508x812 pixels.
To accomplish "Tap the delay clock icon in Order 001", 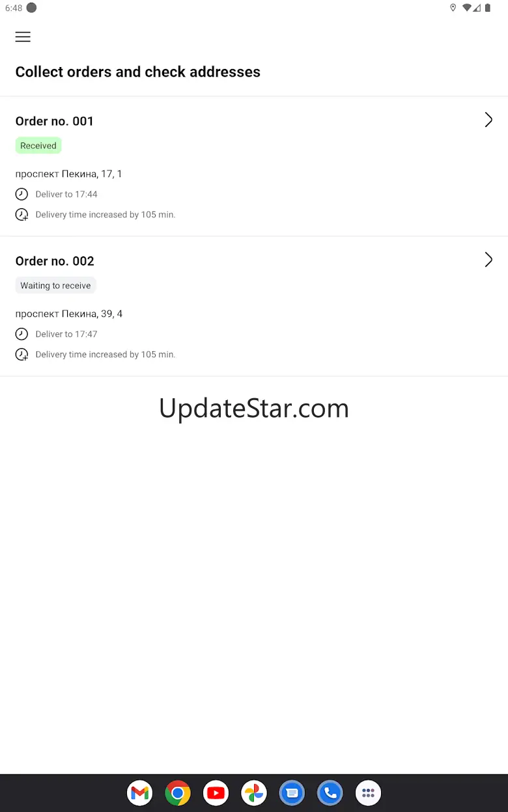I will coord(21,215).
